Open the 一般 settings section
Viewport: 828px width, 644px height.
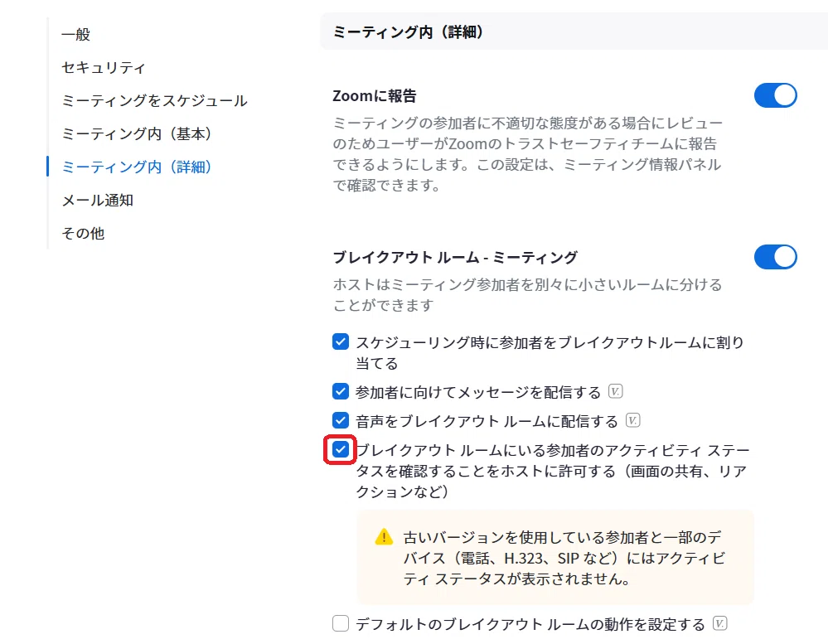coord(76,34)
